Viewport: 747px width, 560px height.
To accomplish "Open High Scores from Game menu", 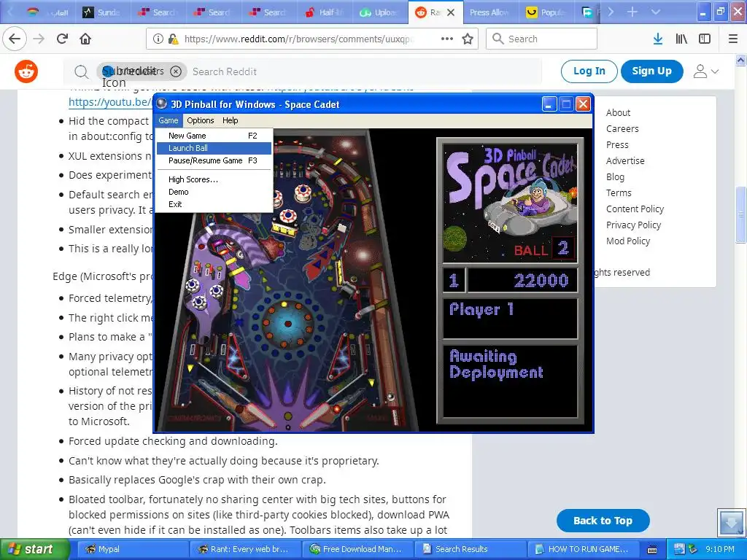I will coord(214,179).
